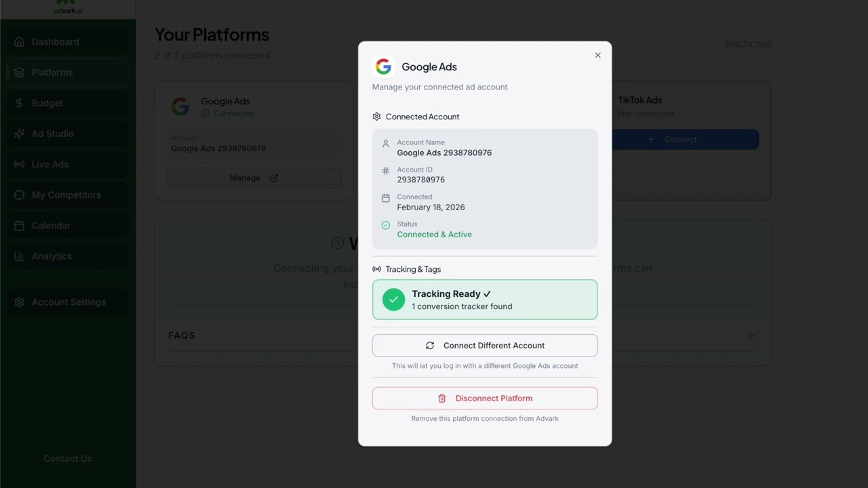The width and height of the screenshot is (868, 488).
Task: Click the My Competitors icon
Action: click(19, 195)
